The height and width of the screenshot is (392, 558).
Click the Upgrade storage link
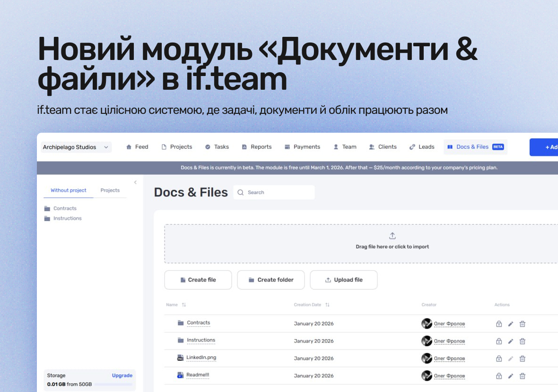pyautogui.click(x=122, y=375)
